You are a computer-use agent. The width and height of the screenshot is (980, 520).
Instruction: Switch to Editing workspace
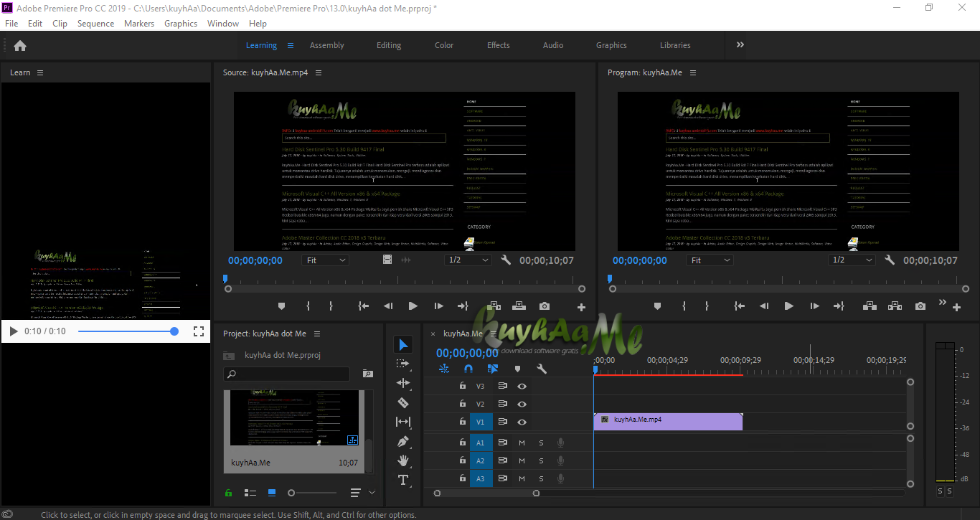(x=389, y=45)
